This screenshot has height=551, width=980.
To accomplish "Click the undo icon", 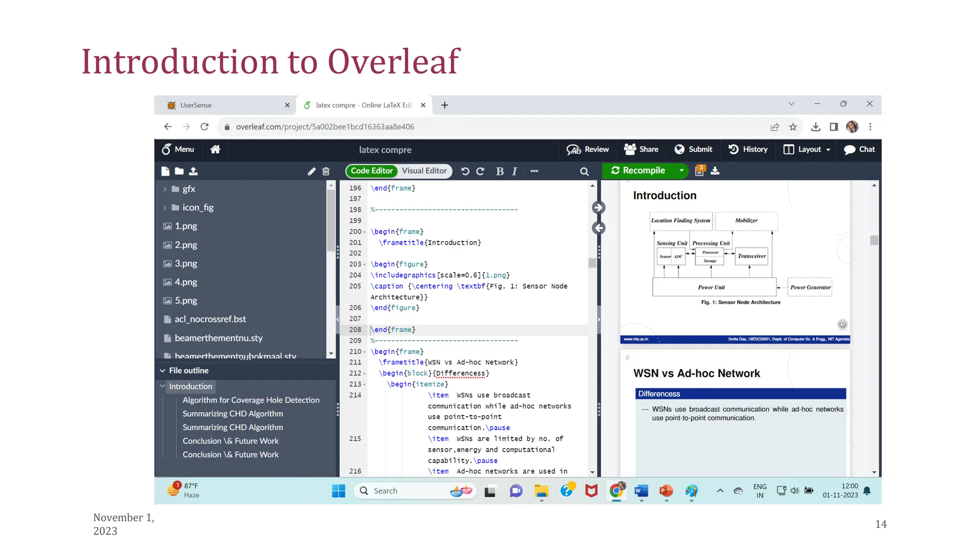I will click(465, 171).
